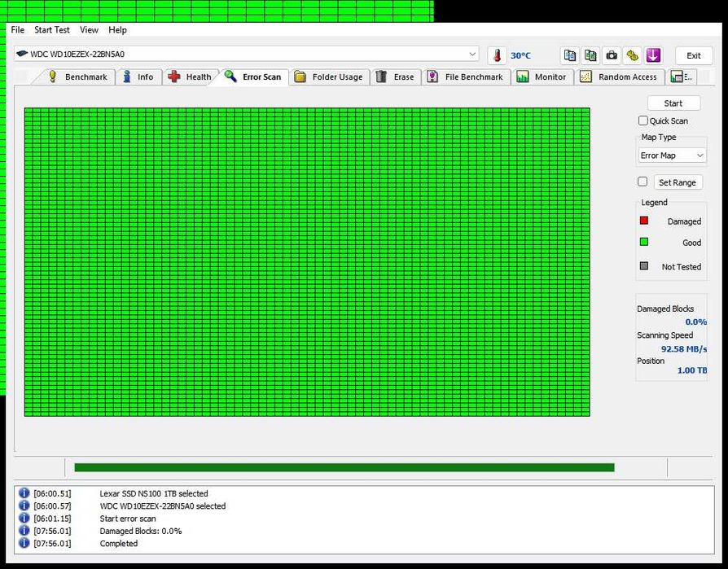Click the camera save screenshot icon
Image resolution: width=728 pixels, height=569 pixels.
(x=612, y=55)
